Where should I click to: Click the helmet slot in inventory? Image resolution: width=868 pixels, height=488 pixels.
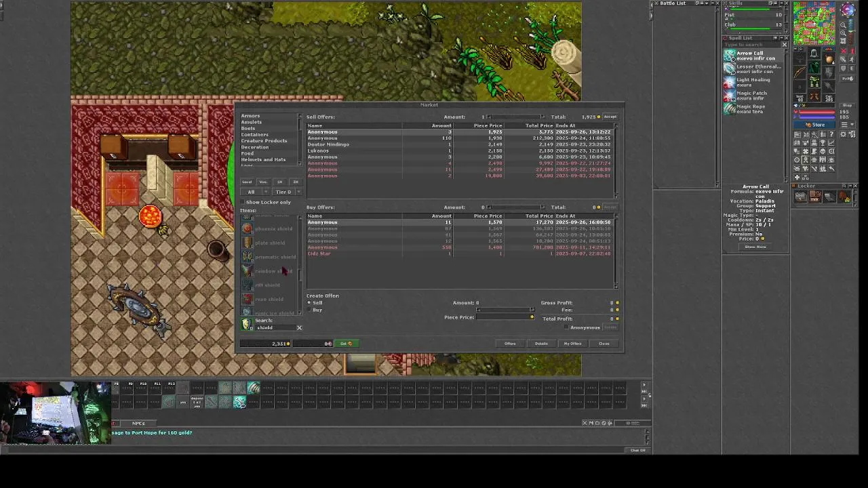(814, 54)
